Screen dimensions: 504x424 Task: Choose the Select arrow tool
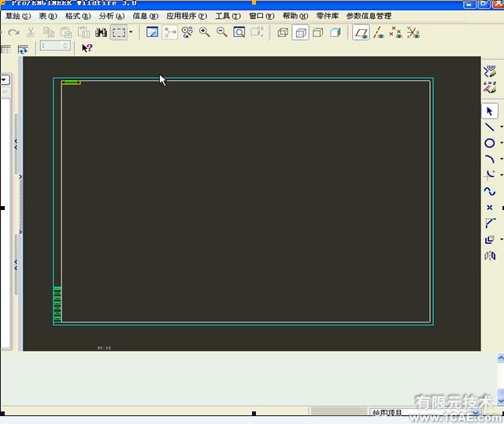pos(490,111)
